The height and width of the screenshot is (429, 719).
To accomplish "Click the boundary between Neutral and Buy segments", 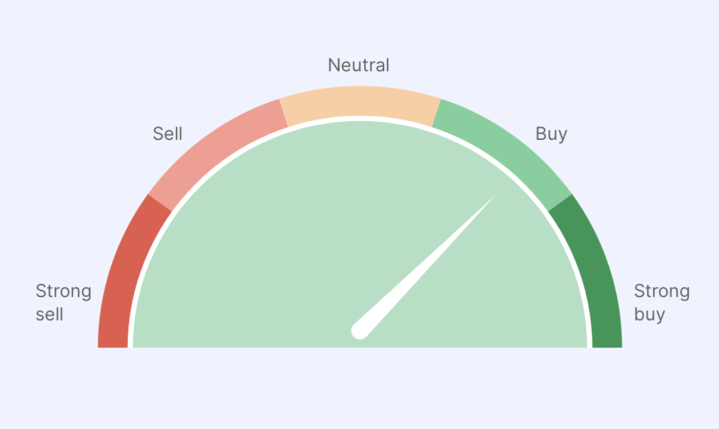I will pos(437,113).
